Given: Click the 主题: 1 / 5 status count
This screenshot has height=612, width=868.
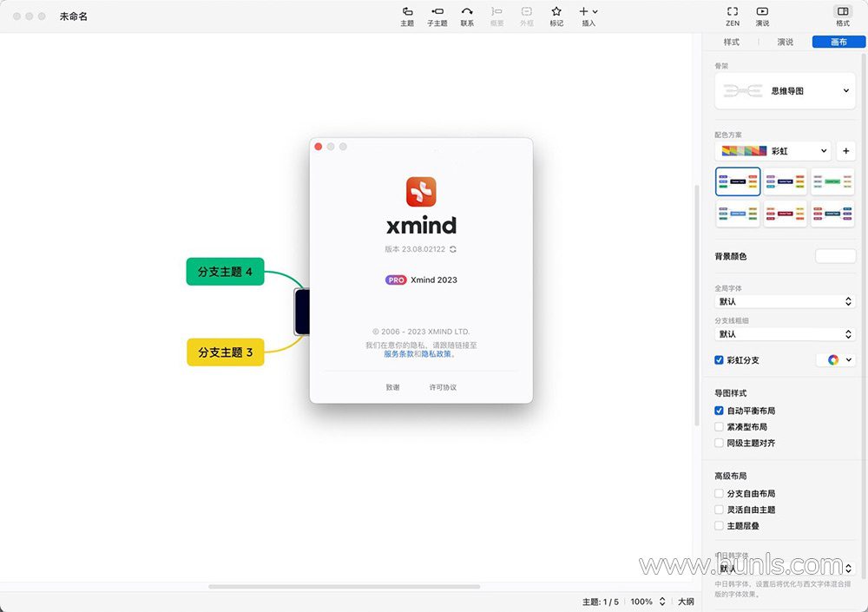Looking at the screenshot, I should tap(600, 602).
